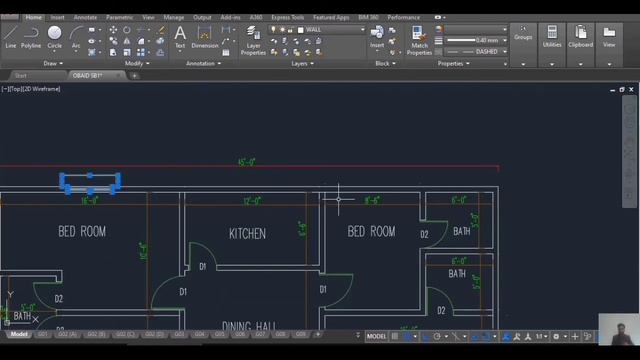Expand the Properties panel title
The width and height of the screenshot is (640, 360).
pos(453,63)
